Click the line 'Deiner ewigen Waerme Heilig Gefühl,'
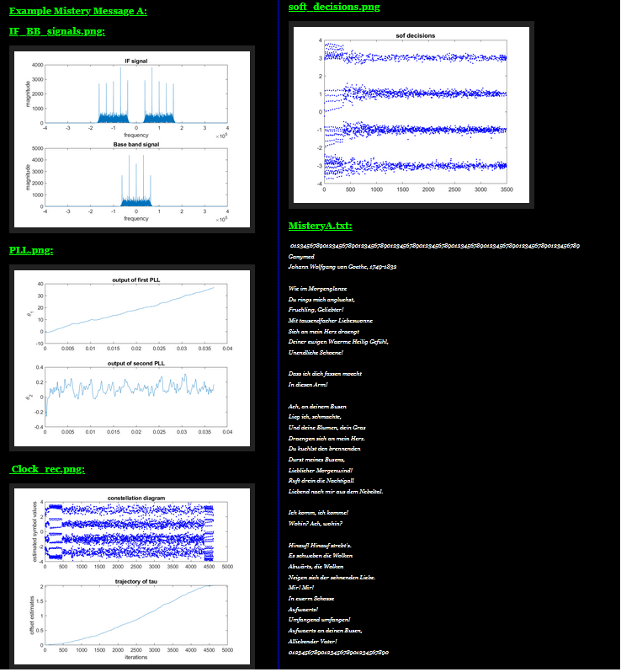 point(338,342)
